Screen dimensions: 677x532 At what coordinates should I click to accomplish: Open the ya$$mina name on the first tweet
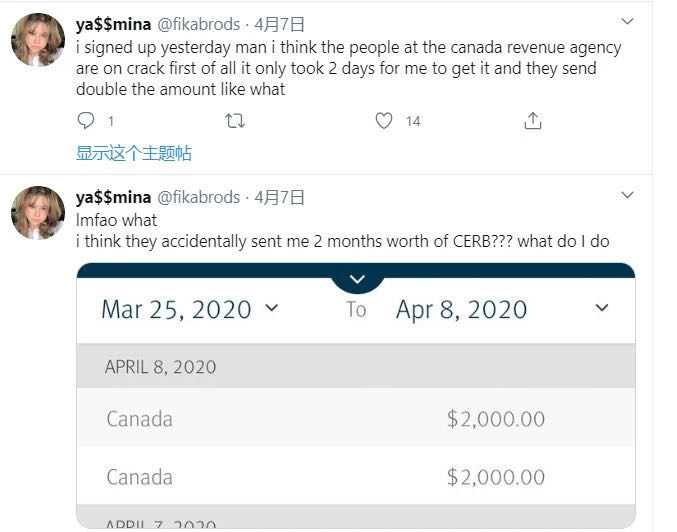113,24
